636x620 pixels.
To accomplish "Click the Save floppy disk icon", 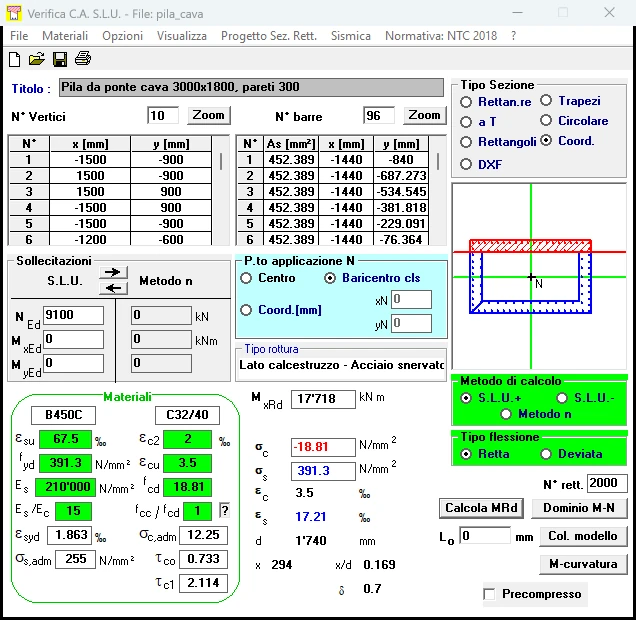I will (x=60, y=59).
